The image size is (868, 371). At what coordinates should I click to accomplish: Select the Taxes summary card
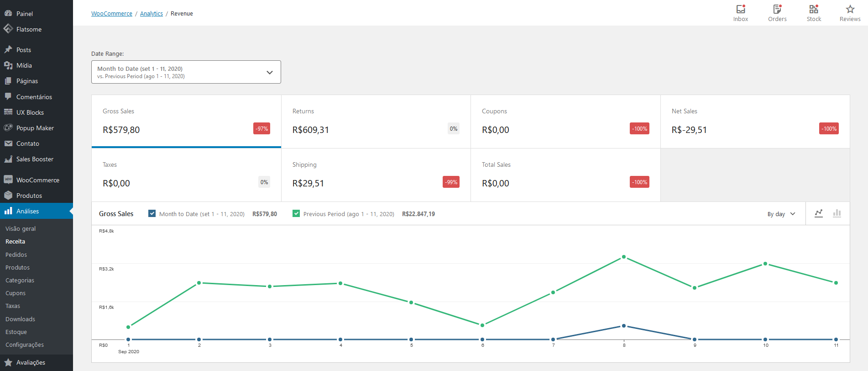point(186,175)
